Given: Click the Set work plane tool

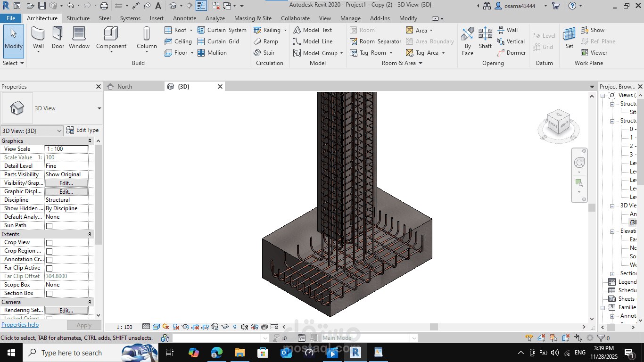Looking at the screenshot, I should [x=570, y=38].
